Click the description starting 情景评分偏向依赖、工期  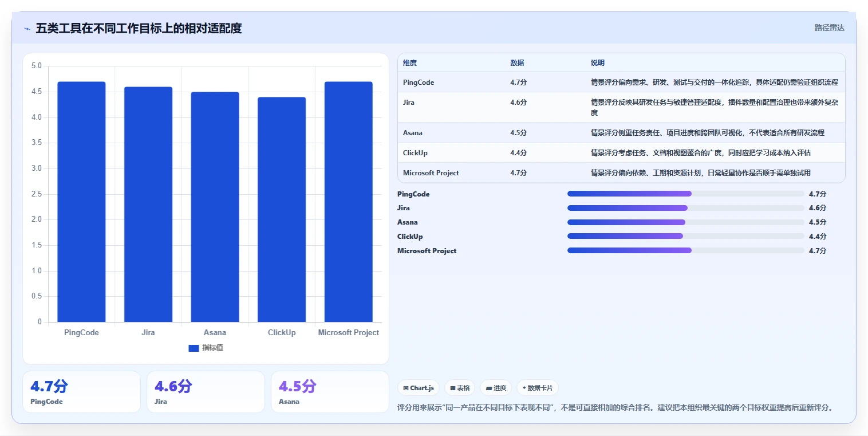[701, 173]
